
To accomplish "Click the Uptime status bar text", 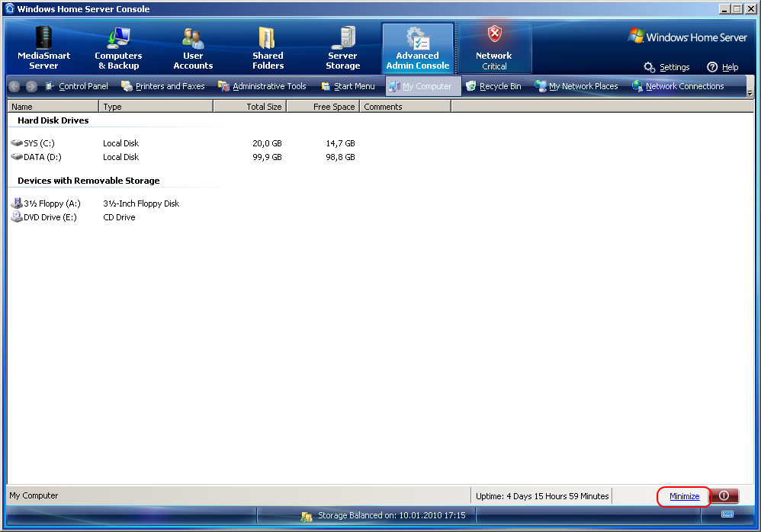I will pos(542,496).
